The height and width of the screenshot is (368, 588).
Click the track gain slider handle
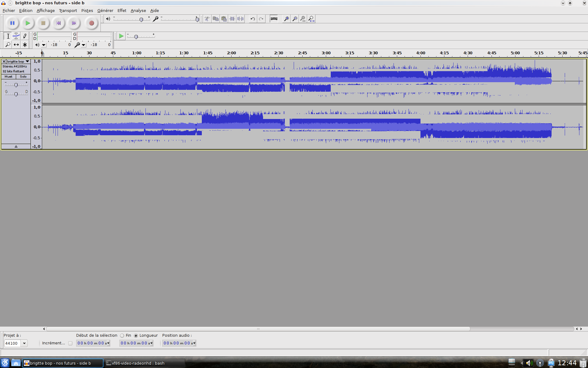pyautogui.click(x=16, y=85)
